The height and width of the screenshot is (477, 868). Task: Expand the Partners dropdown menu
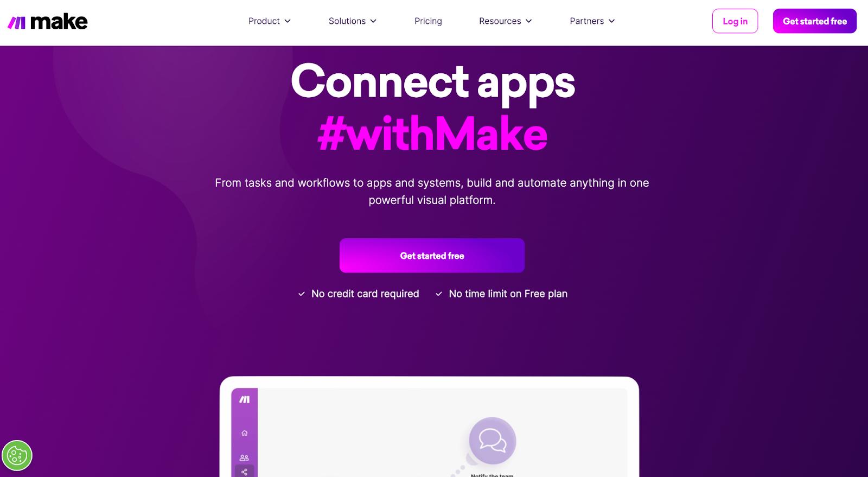592,21
